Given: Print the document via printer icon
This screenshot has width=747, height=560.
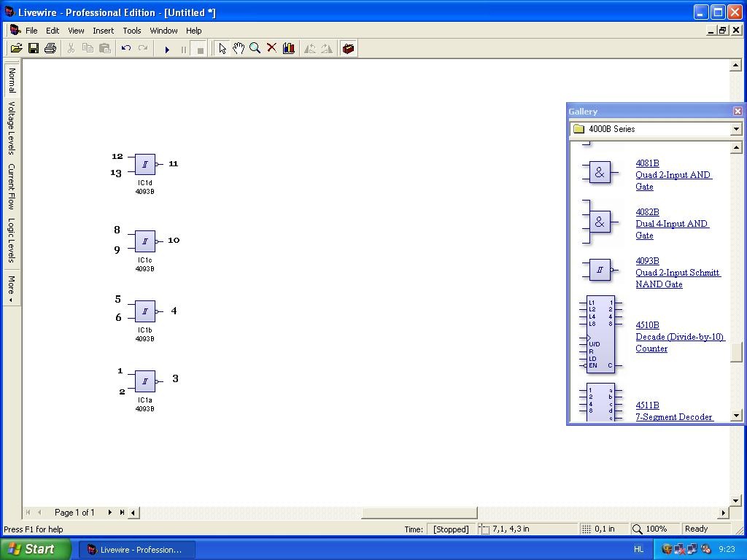Looking at the screenshot, I should pyautogui.click(x=50, y=48).
